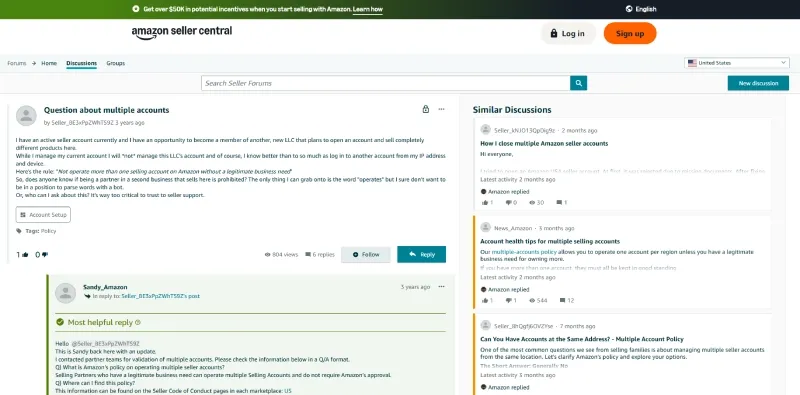800x395 pixels.
Task: Open 'Can You Have Accounts at the Same Address?'
Action: (582, 339)
